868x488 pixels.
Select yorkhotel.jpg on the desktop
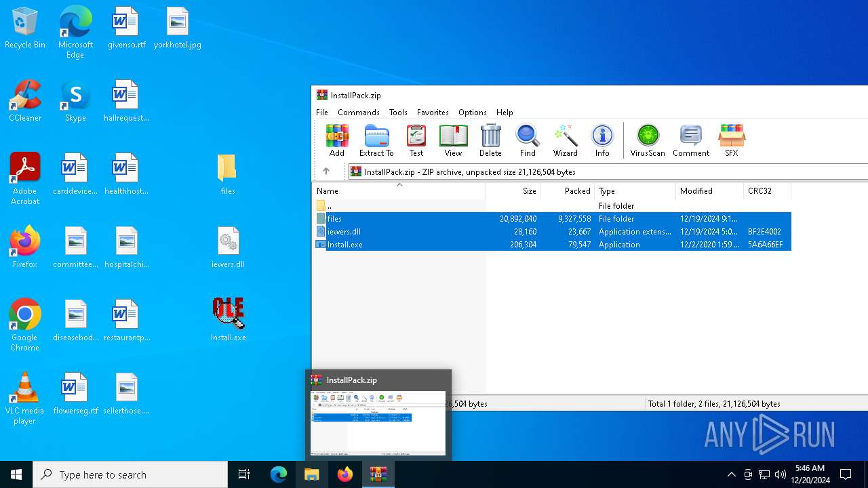[177, 28]
